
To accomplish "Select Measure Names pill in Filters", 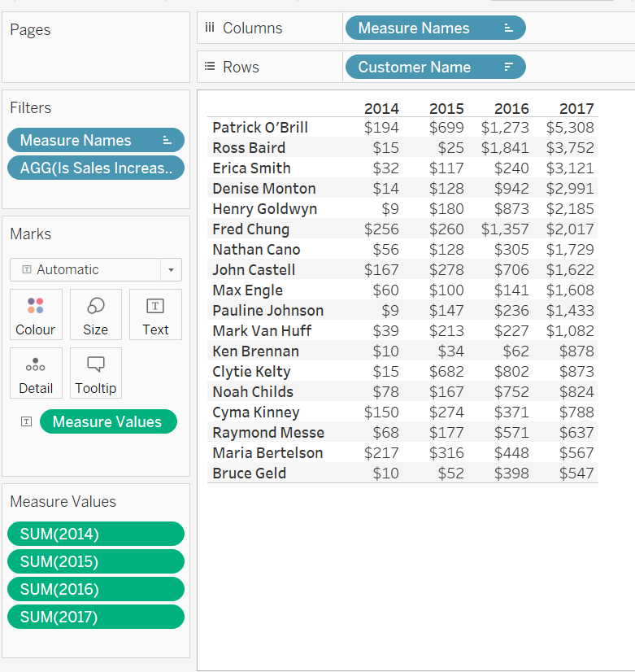I will point(96,140).
